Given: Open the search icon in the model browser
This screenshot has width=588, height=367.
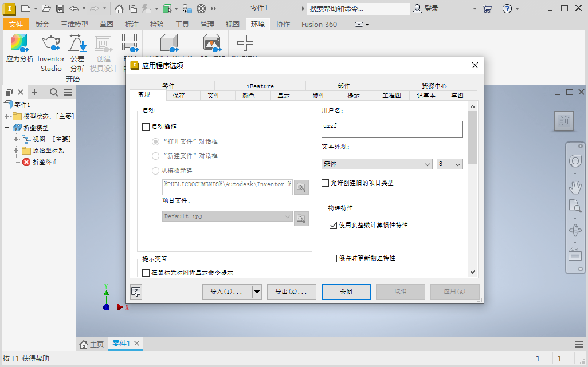Looking at the screenshot, I should click(54, 92).
